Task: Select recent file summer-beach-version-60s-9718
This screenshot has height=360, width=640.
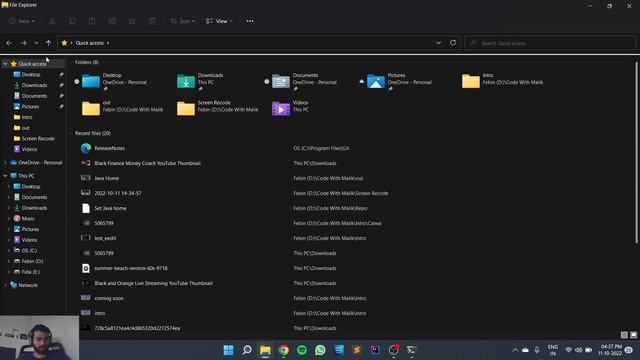Action: point(131,268)
